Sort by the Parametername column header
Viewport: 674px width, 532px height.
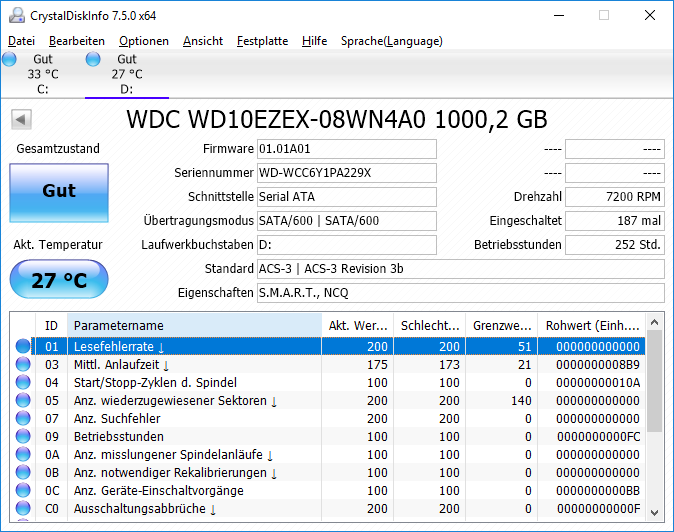(194, 326)
